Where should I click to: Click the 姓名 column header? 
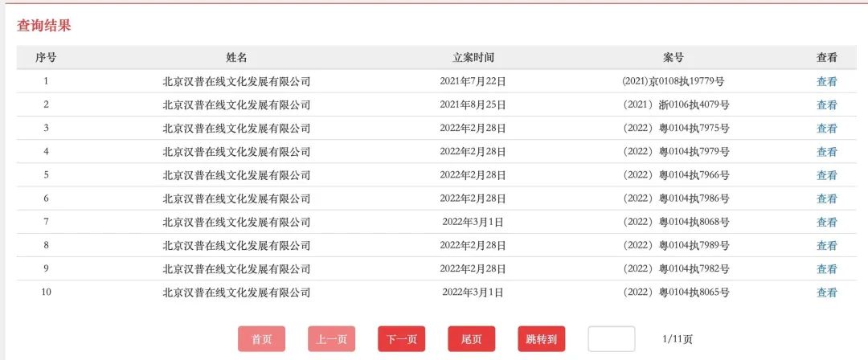click(236, 58)
